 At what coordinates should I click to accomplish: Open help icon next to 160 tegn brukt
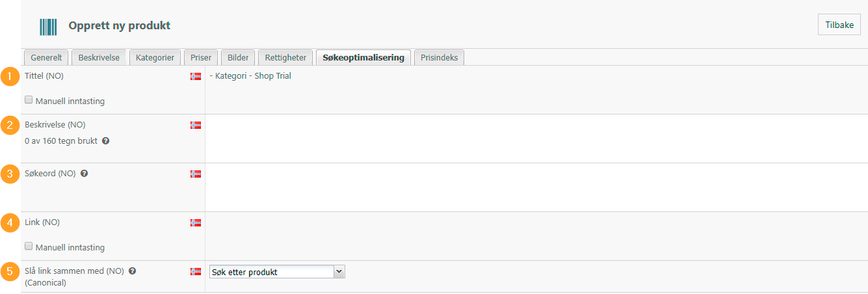[105, 140]
